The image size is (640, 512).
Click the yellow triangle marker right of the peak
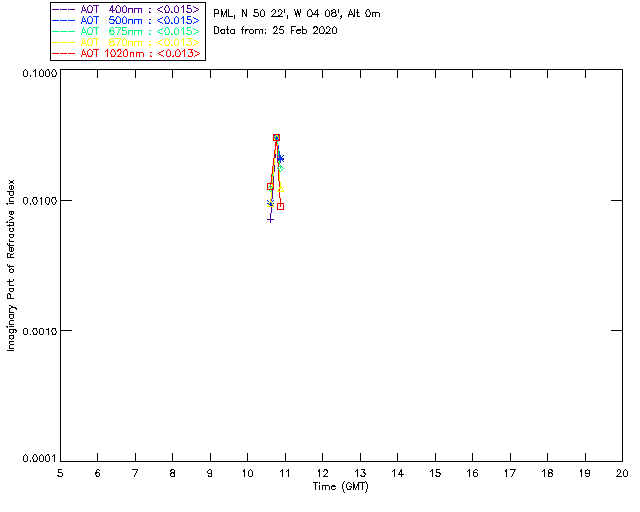point(280,189)
